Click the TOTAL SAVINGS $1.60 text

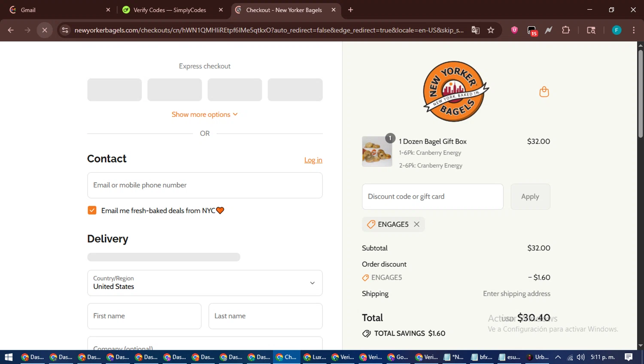click(x=410, y=333)
